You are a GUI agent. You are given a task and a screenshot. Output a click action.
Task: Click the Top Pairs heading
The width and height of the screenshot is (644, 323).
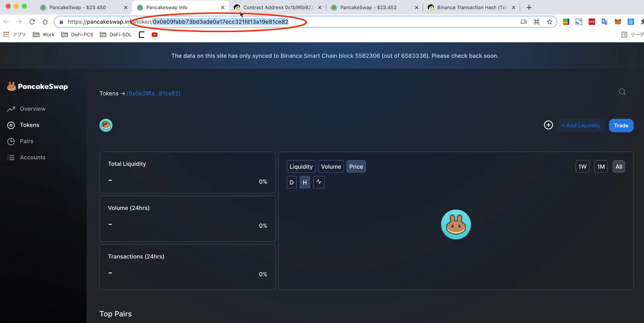(x=116, y=314)
